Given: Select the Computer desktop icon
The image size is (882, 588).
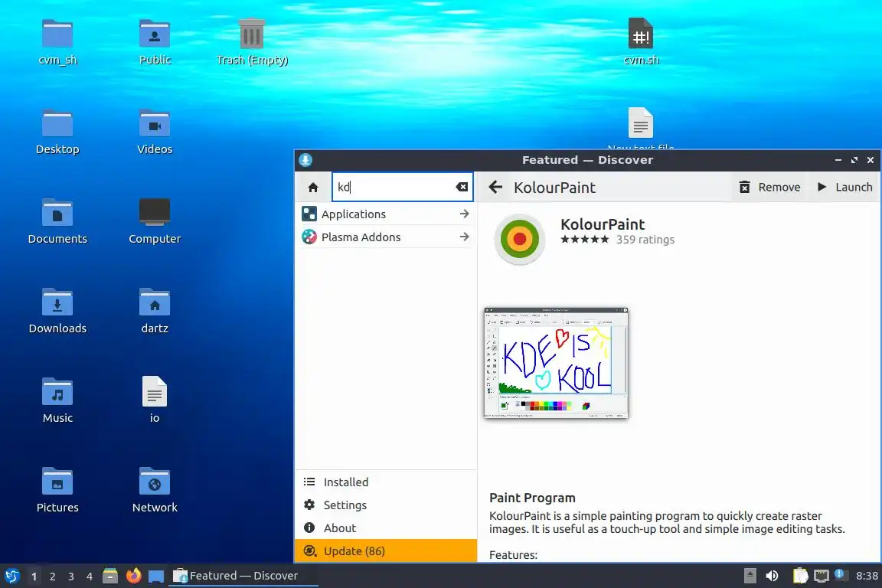Looking at the screenshot, I should pos(155,221).
